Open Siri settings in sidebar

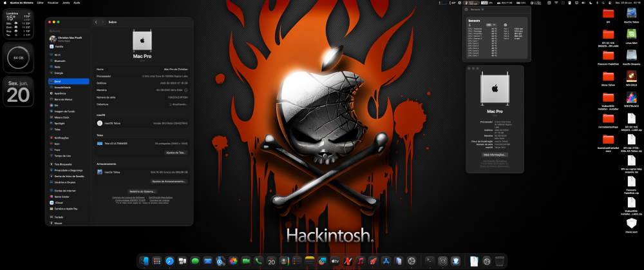point(69,105)
